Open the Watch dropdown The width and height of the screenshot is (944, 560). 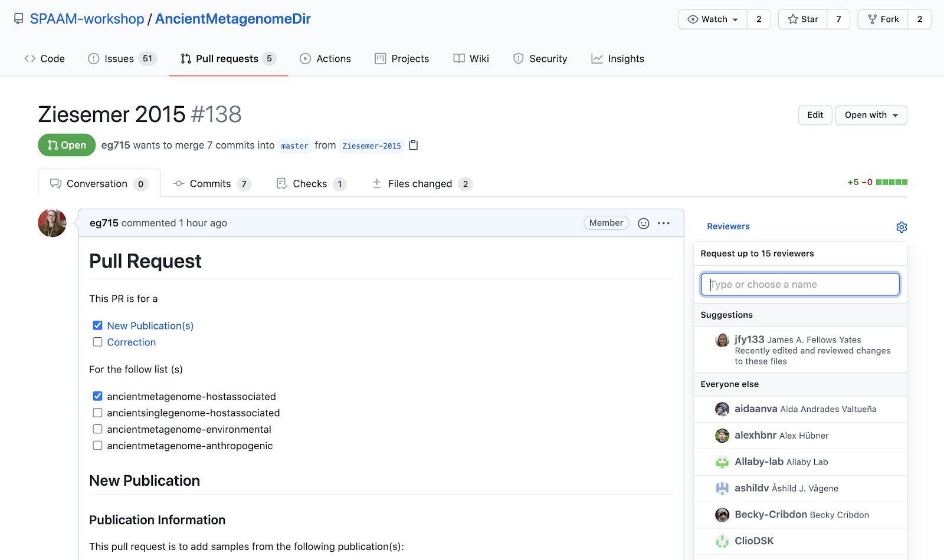pyautogui.click(x=713, y=19)
